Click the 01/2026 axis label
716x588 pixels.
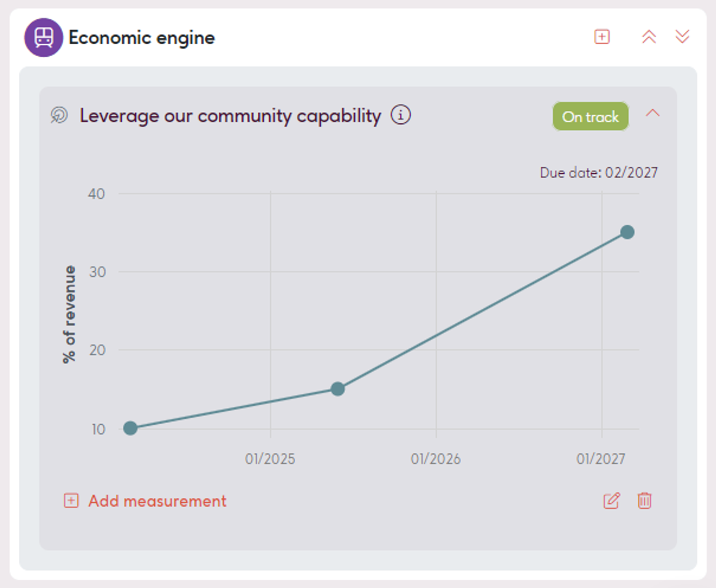(x=436, y=459)
